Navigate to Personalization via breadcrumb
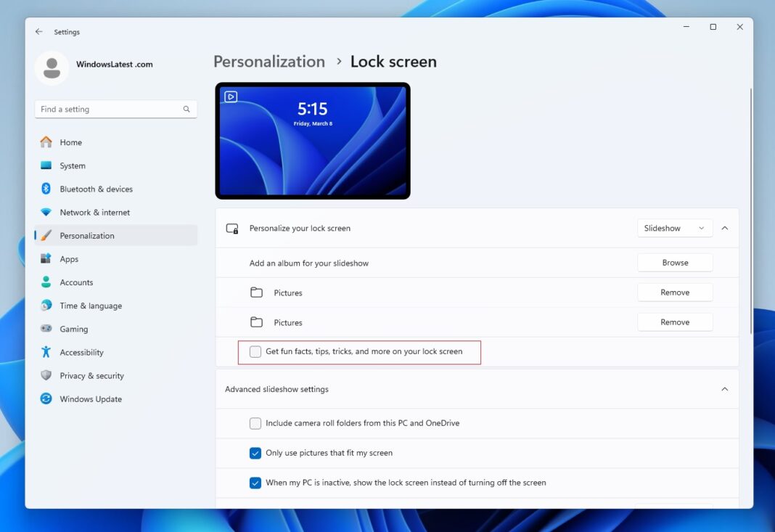 coord(269,62)
